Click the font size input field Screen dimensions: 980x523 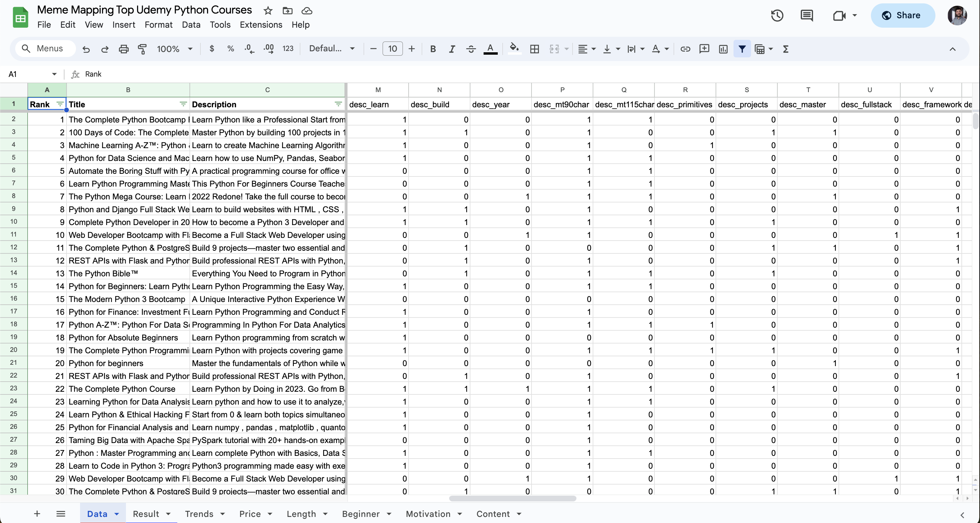392,49
